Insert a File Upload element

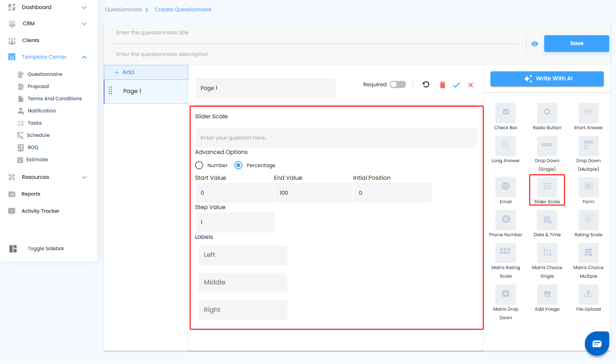click(588, 294)
